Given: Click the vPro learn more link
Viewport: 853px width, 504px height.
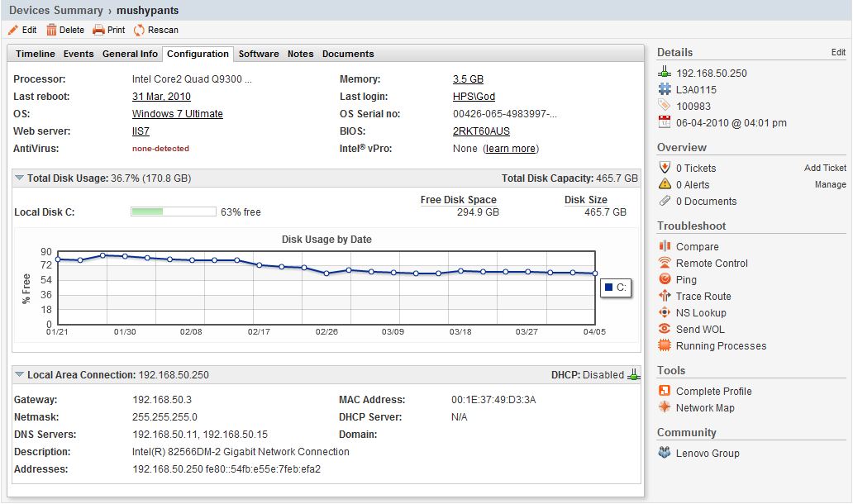Looking at the screenshot, I should click(510, 149).
